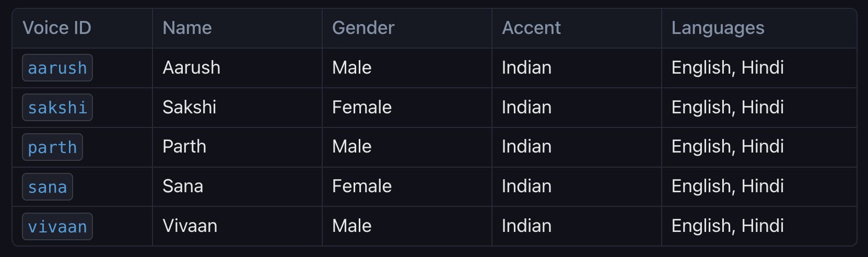Click English, Hindi in Vivaan row
Image resolution: width=868 pixels, height=257 pixels.
tap(728, 226)
